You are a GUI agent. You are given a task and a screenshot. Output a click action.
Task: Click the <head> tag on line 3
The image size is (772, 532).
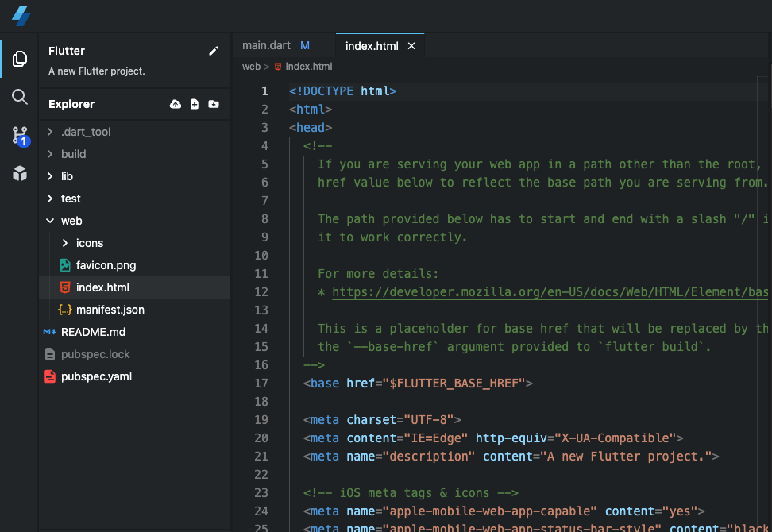pyautogui.click(x=311, y=128)
